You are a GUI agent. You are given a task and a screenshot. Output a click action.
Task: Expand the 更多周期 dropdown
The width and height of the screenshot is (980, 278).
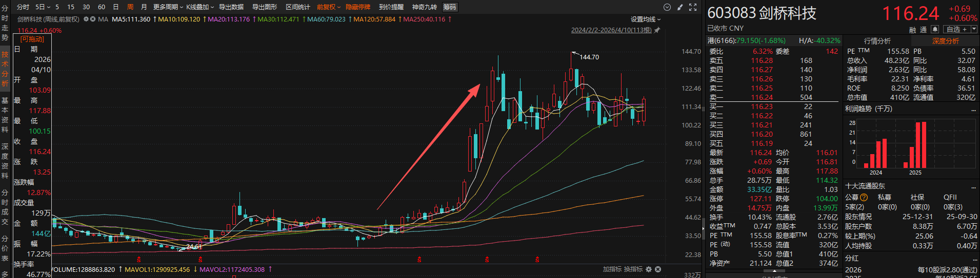[x=168, y=7]
